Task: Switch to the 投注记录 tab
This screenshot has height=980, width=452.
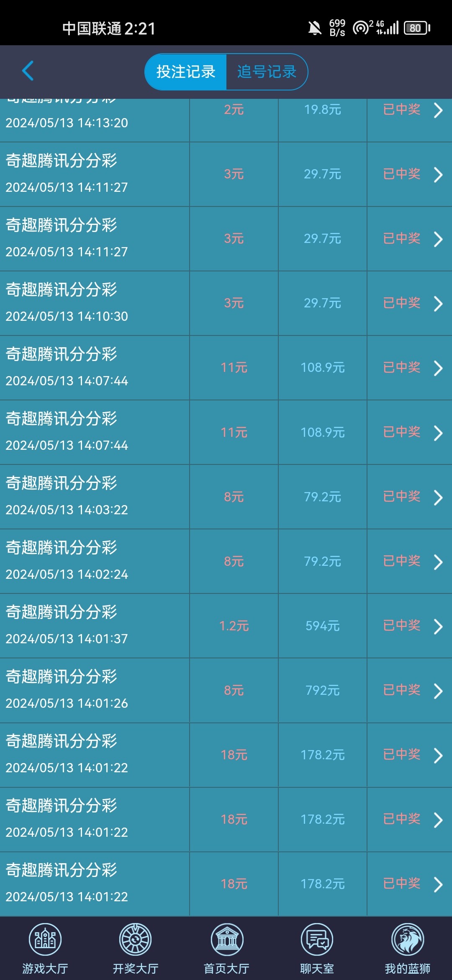Action: click(x=186, y=72)
